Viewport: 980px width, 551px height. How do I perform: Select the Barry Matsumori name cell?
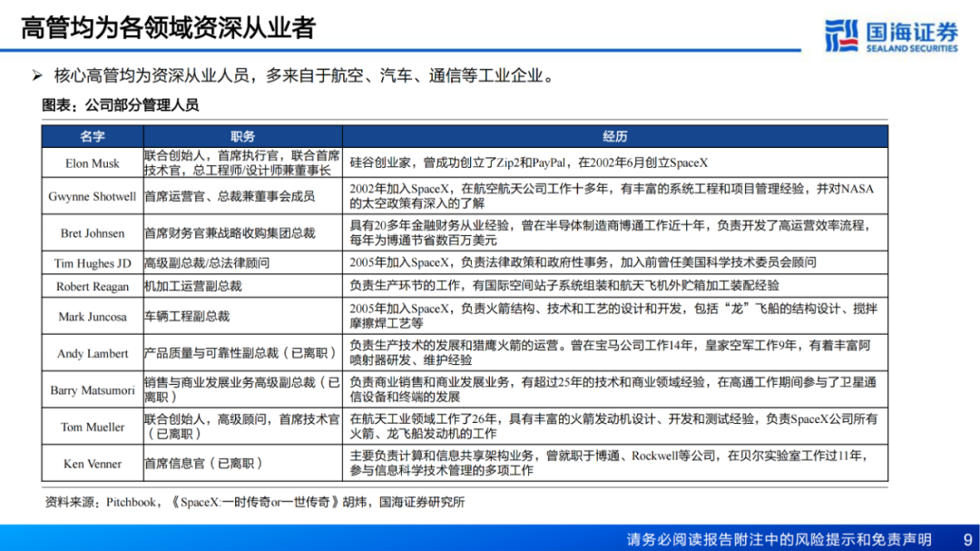(93, 390)
